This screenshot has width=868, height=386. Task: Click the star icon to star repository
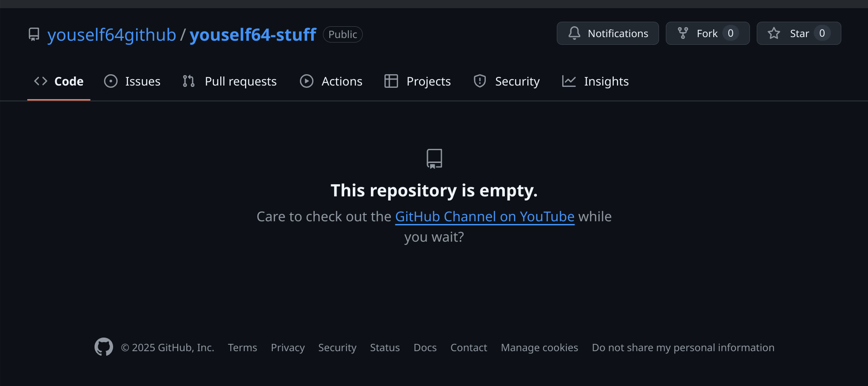pos(774,33)
